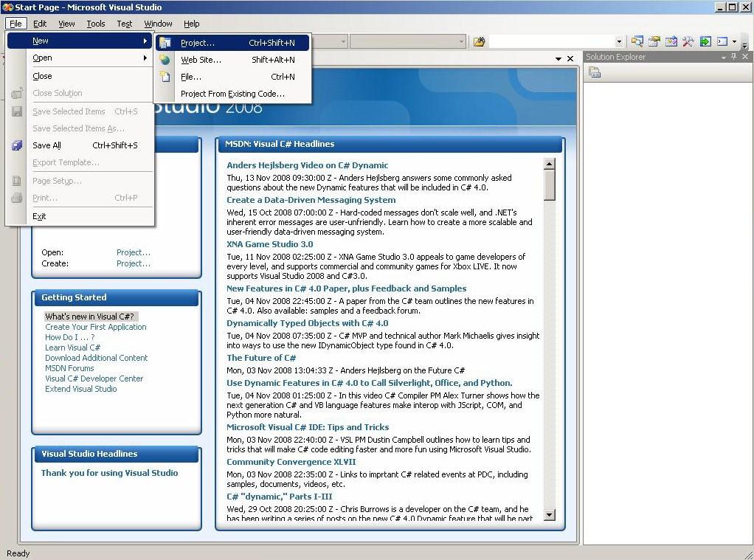Click the Properties icon inside Solution Explorer
Image resolution: width=754 pixels, height=560 pixels.
[x=595, y=72]
